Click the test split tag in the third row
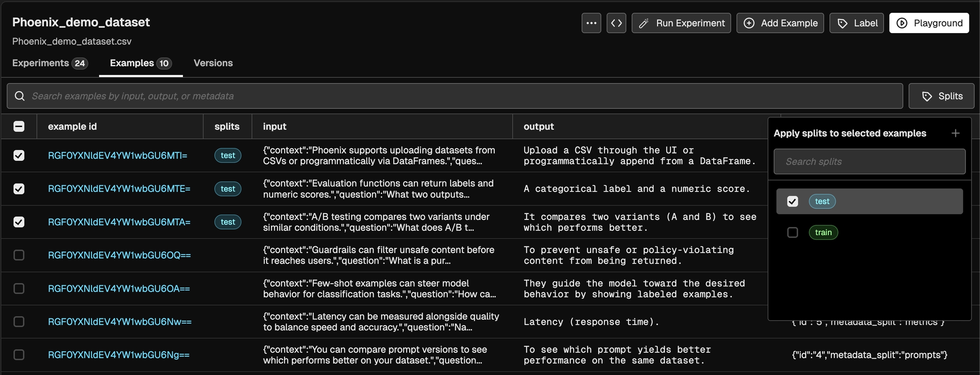 (x=228, y=222)
